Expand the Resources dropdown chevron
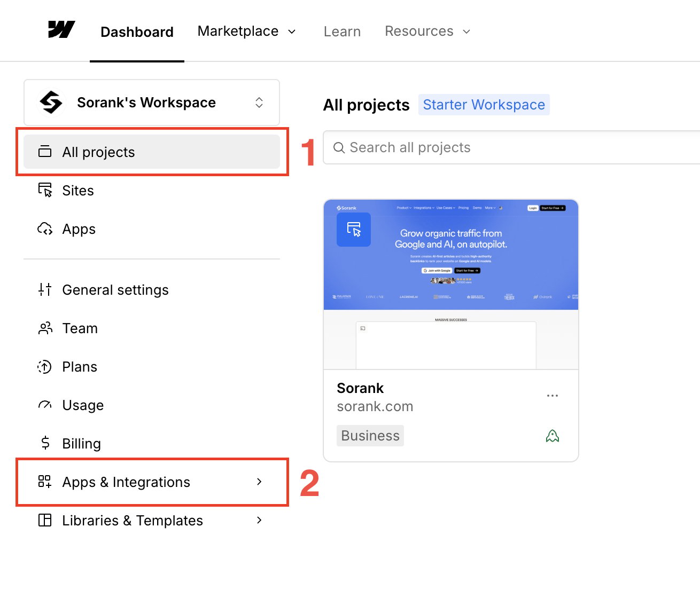This screenshot has height=598, width=700. 466,32
